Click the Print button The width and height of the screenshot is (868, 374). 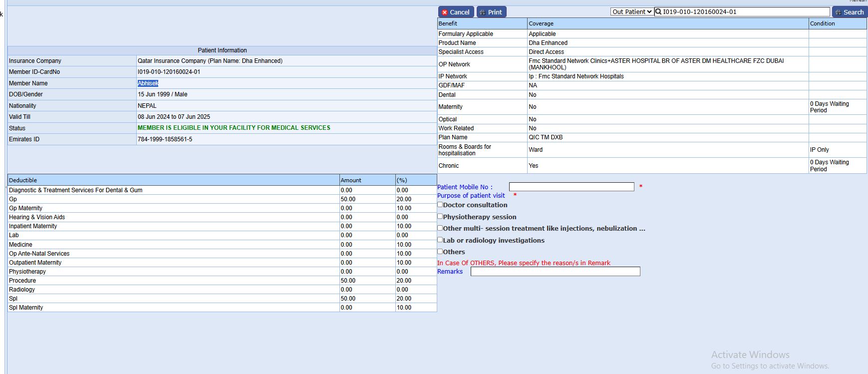coord(491,12)
